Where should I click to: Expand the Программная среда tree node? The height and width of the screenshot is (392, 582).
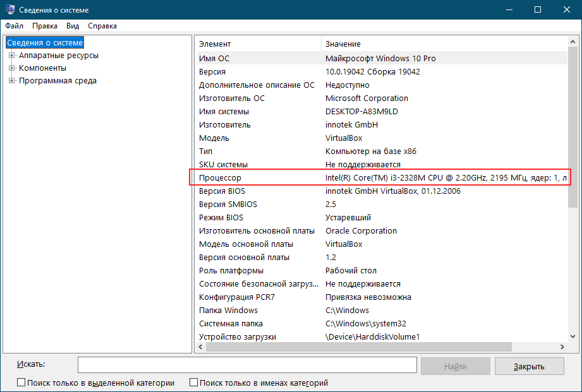11,81
